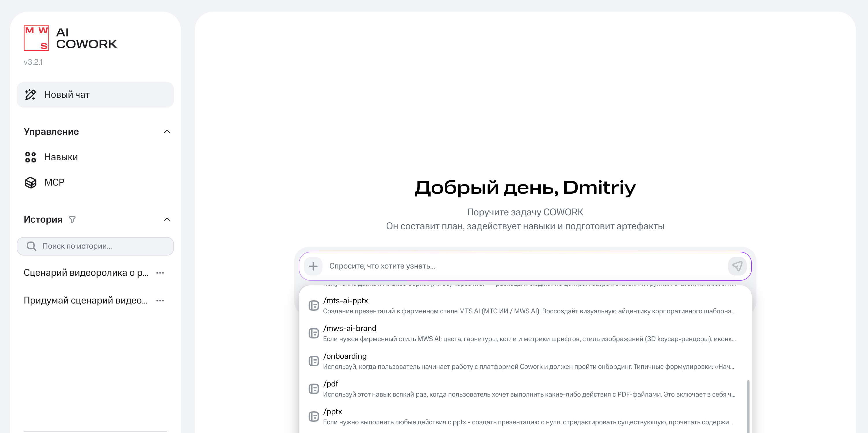The image size is (868, 433).
Task: Collapse the История section
Action: [x=167, y=220]
